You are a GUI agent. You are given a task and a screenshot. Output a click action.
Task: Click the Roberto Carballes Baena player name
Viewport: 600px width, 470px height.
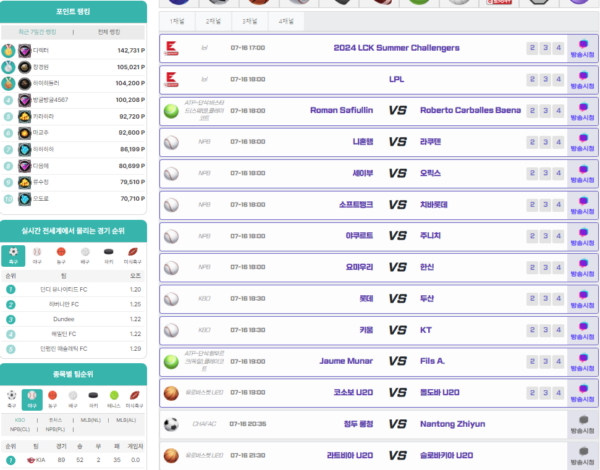tap(470, 110)
